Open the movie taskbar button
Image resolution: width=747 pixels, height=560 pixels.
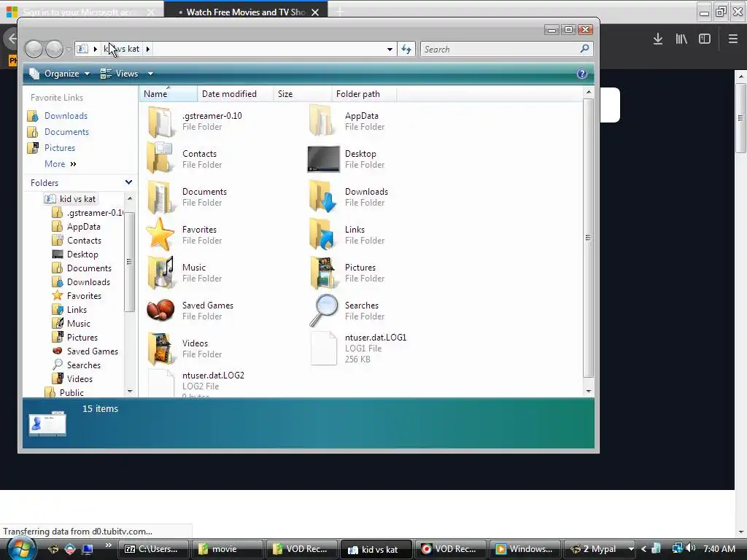coord(227,549)
